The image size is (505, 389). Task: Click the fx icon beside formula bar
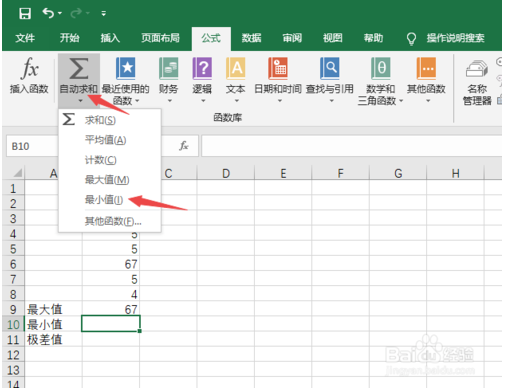(184, 146)
